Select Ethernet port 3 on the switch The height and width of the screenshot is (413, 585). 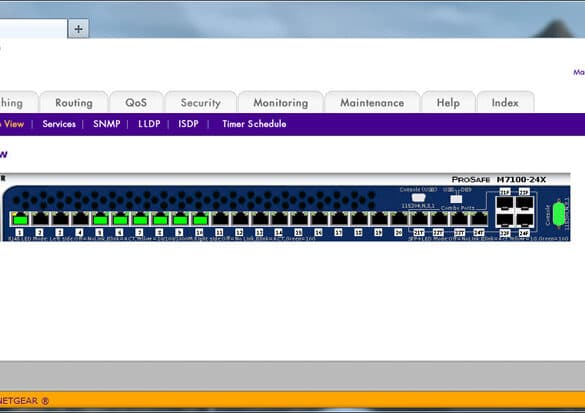click(x=60, y=219)
